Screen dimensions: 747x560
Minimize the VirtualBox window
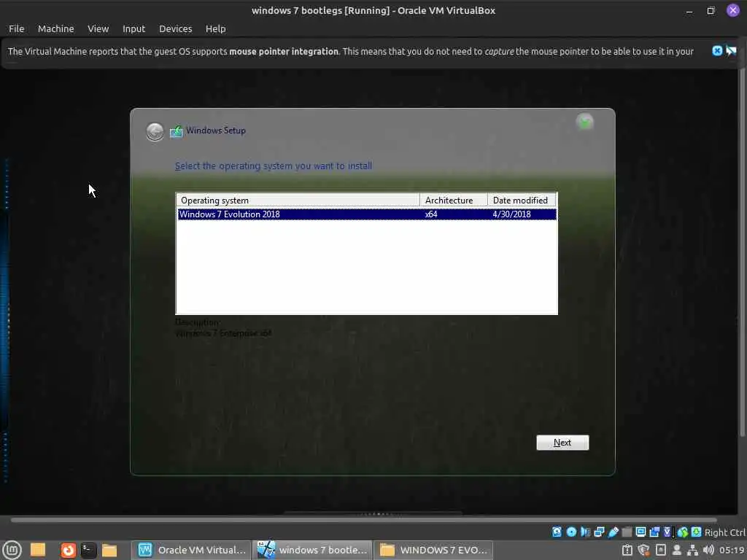click(x=689, y=10)
